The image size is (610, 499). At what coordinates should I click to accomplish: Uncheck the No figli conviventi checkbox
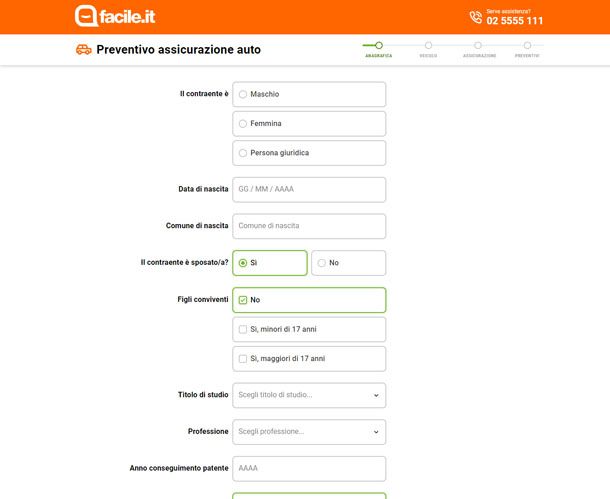[x=243, y=300]
